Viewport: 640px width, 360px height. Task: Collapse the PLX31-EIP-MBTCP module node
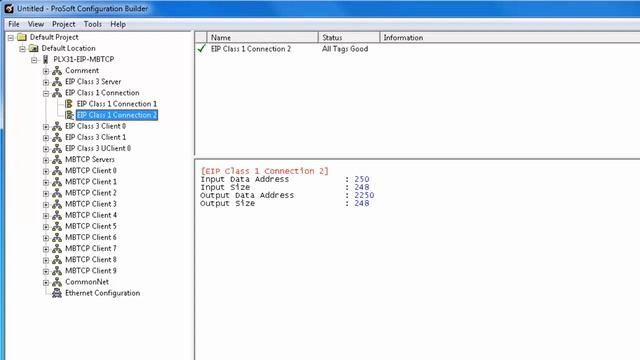34,60
